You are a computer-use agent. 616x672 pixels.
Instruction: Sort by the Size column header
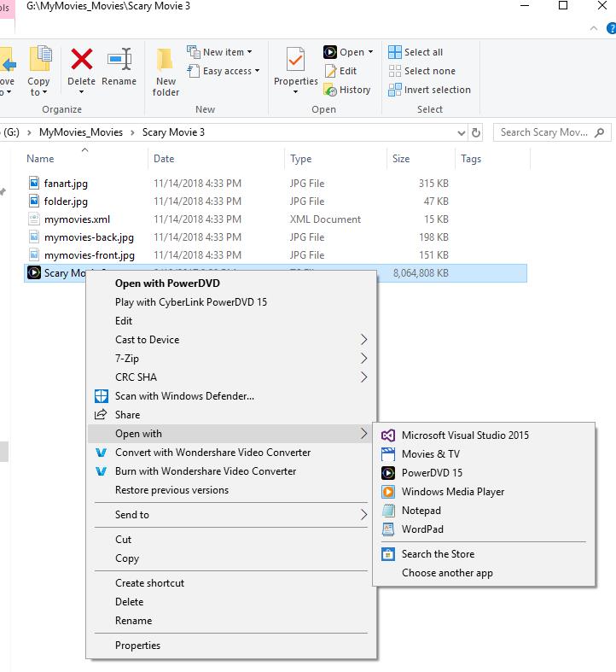click(421, 159)
